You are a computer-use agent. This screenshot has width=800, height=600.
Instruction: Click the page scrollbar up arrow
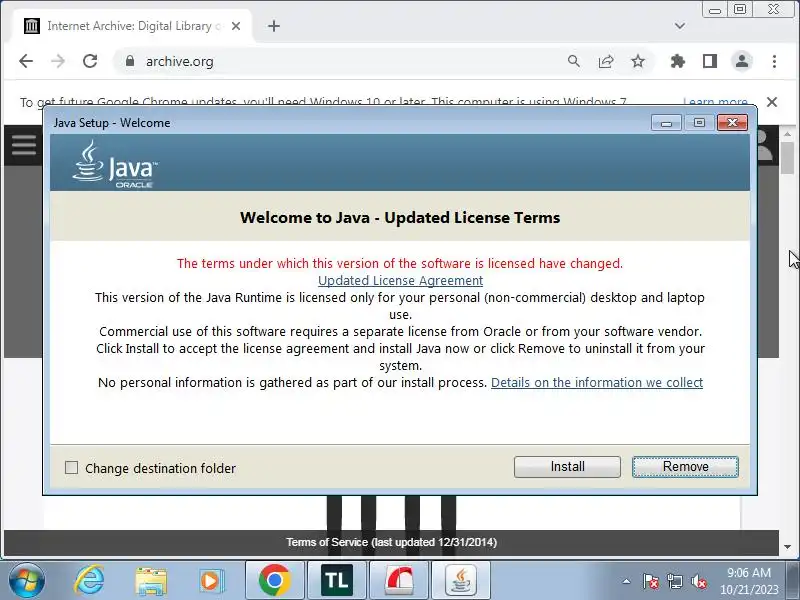point(787,134)
